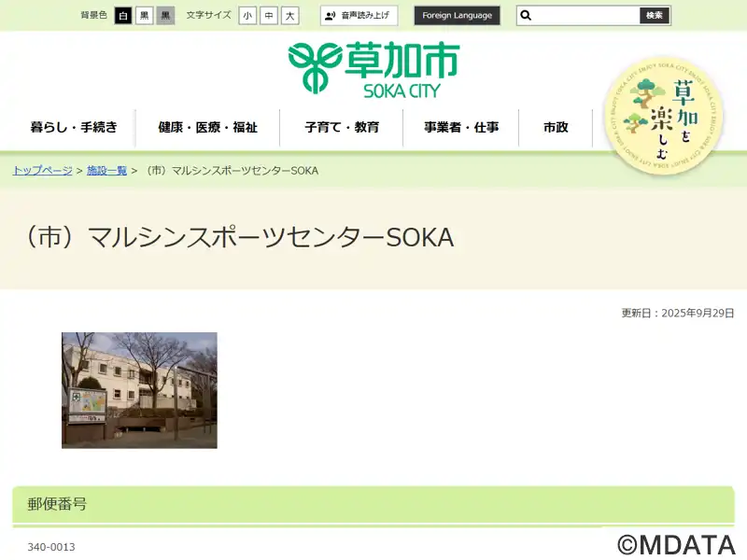Click the sports center building photo

click(139, 390)
